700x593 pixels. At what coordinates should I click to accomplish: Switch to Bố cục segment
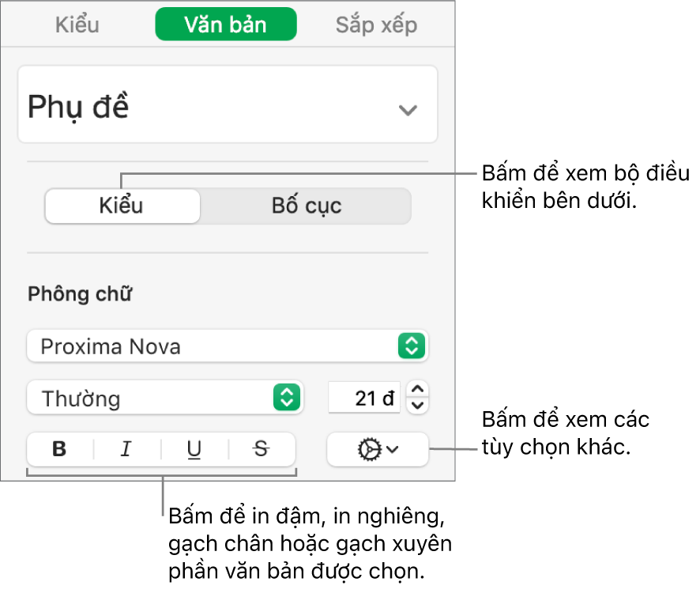[307, 206]
